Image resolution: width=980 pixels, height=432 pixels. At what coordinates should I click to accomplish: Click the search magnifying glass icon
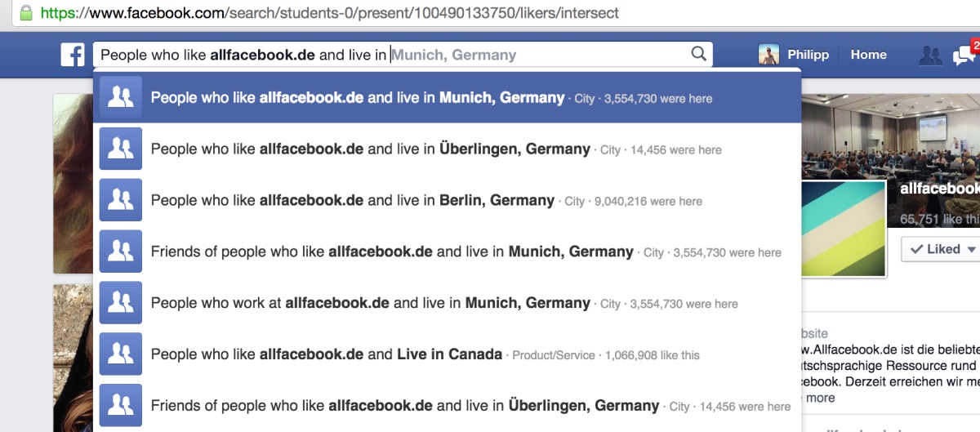tap(698, 55)
